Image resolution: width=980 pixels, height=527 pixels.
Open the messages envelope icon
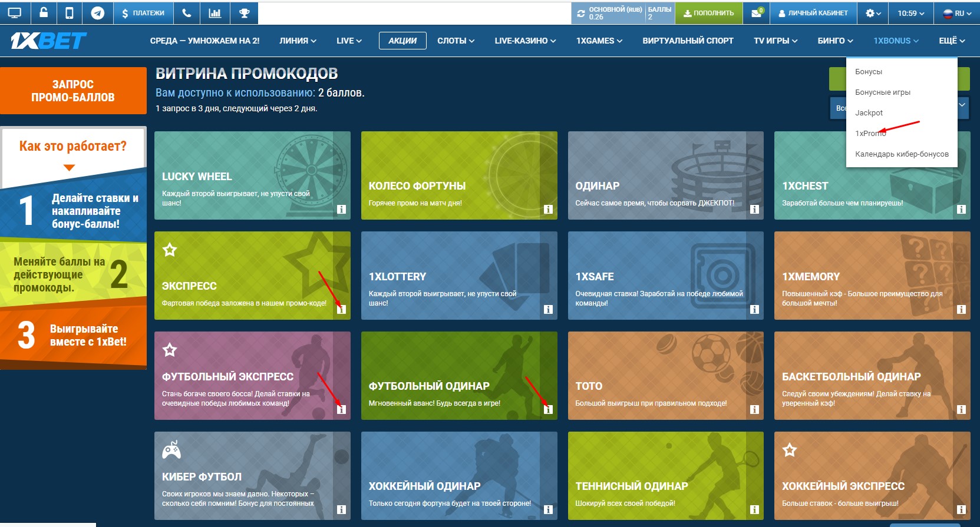756,12
